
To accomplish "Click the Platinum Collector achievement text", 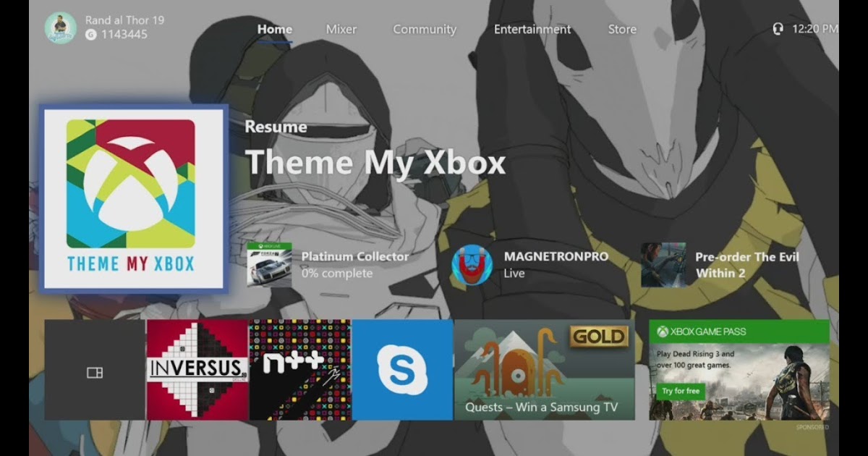I will [355, 256].
